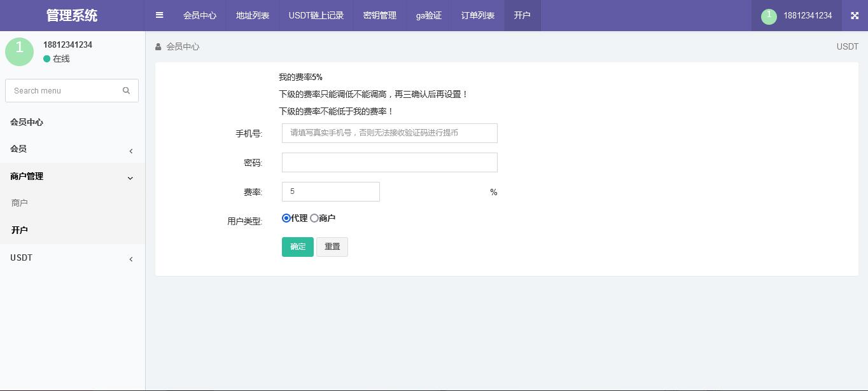Click the fullscreen expand icon top right
Screen dimensions: 868x391
click(855, 15)
